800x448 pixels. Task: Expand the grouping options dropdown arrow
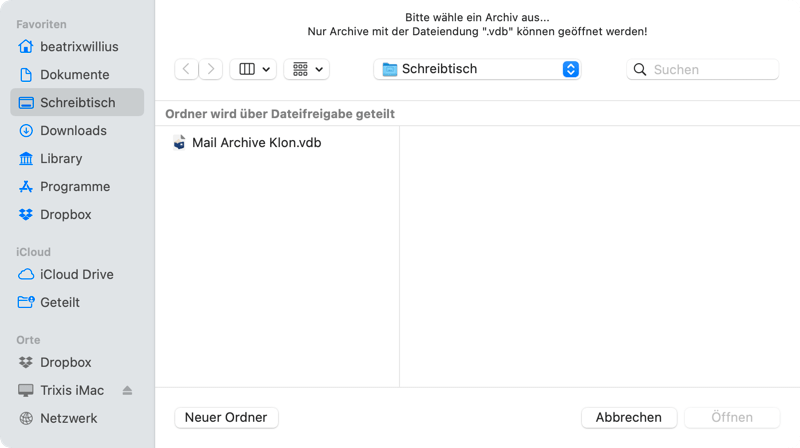pos(319,69)
